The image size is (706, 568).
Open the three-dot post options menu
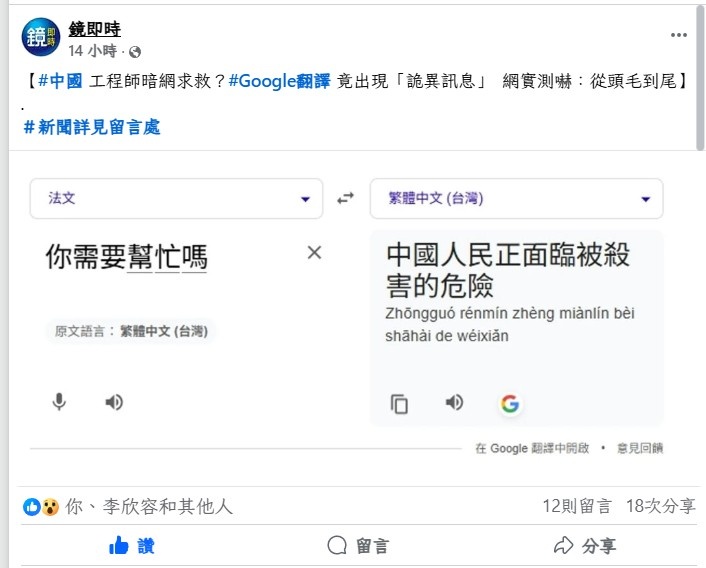click(x=679, y=35)
